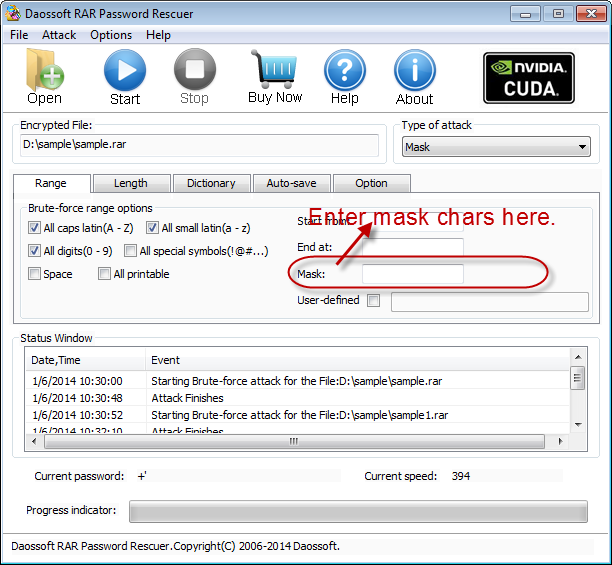Click the Current speed value 394
The width and height of the screenshot is (612, 565).
[461, 476]
